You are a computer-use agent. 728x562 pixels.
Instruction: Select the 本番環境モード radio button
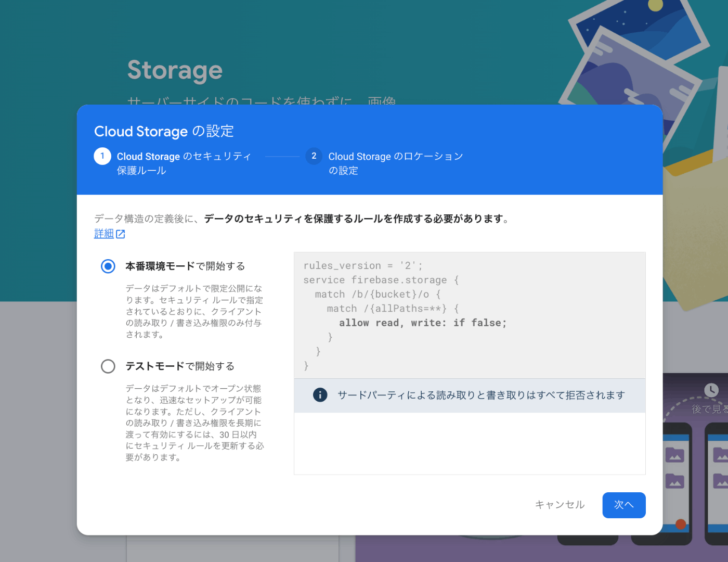[108, 266]
